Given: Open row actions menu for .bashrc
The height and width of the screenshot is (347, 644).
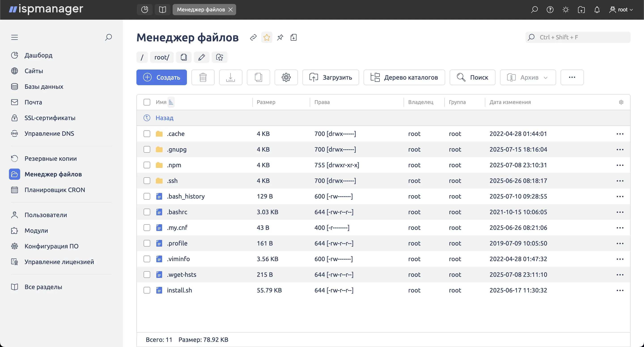Looking at the screenshot, I should point(620,212).
